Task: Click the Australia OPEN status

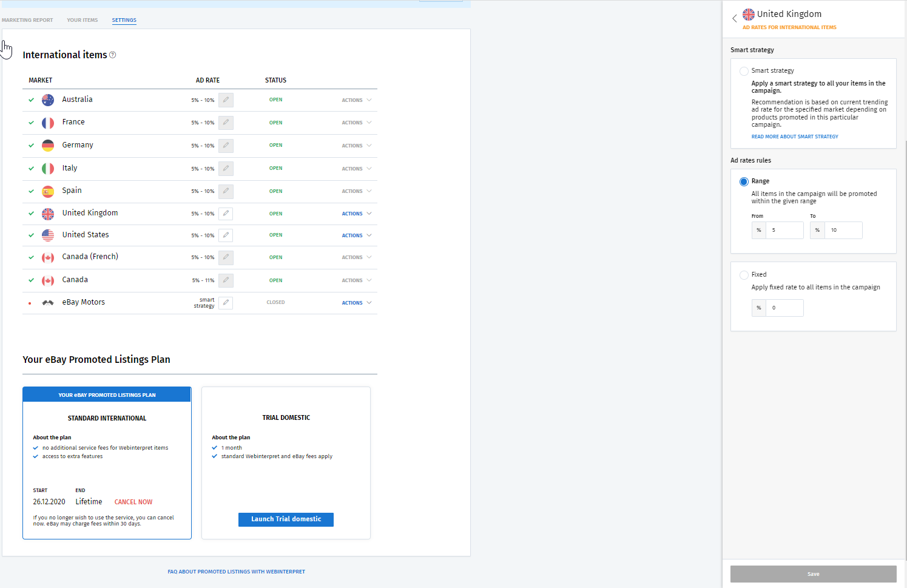Action: tap(275, 100)
